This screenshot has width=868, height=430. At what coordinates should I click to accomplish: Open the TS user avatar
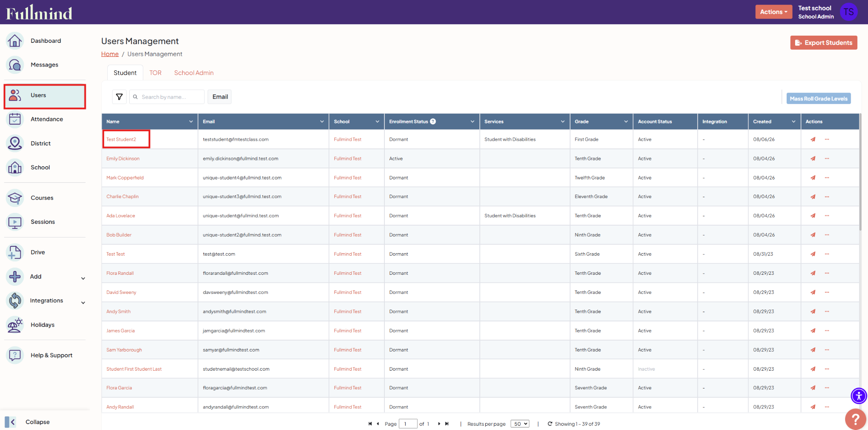coord(849,12)
